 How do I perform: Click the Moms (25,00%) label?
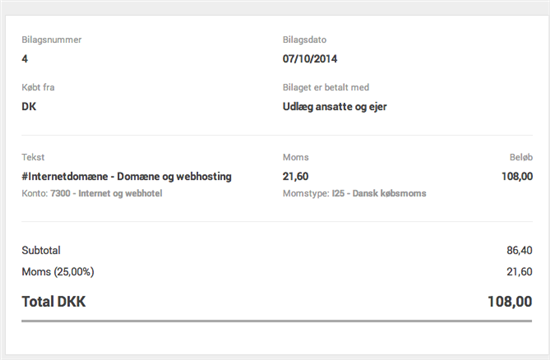pyautogui.click(x=58, y=272)
